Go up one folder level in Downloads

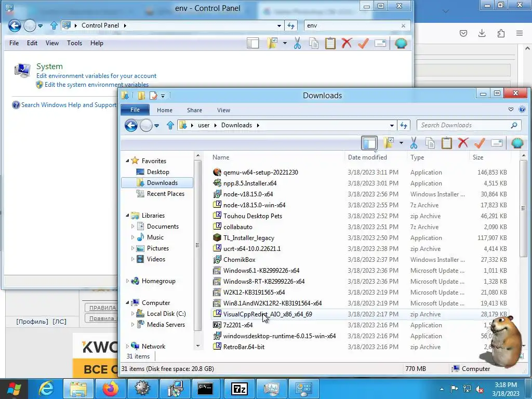pyautogui.click(x=170, y=125)
